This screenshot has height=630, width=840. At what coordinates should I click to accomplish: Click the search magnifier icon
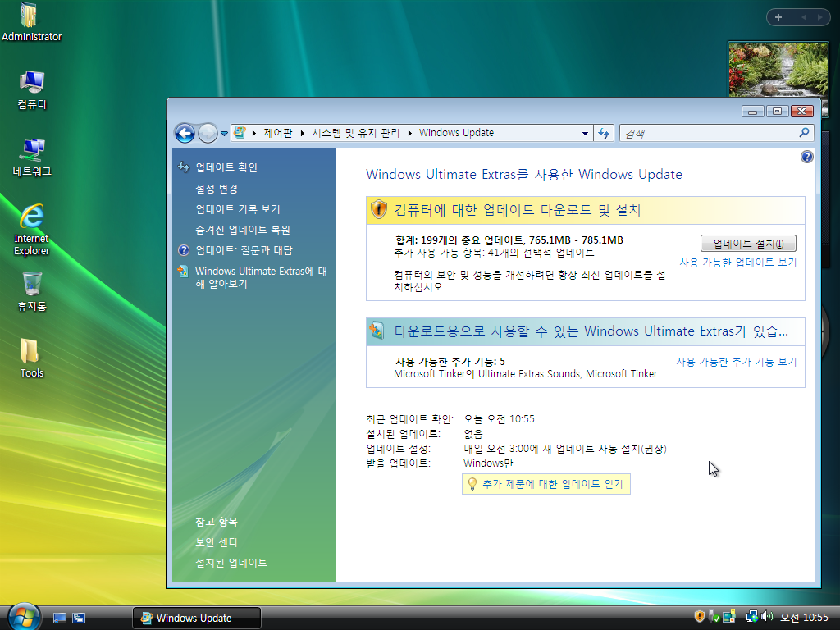point(804,132)
